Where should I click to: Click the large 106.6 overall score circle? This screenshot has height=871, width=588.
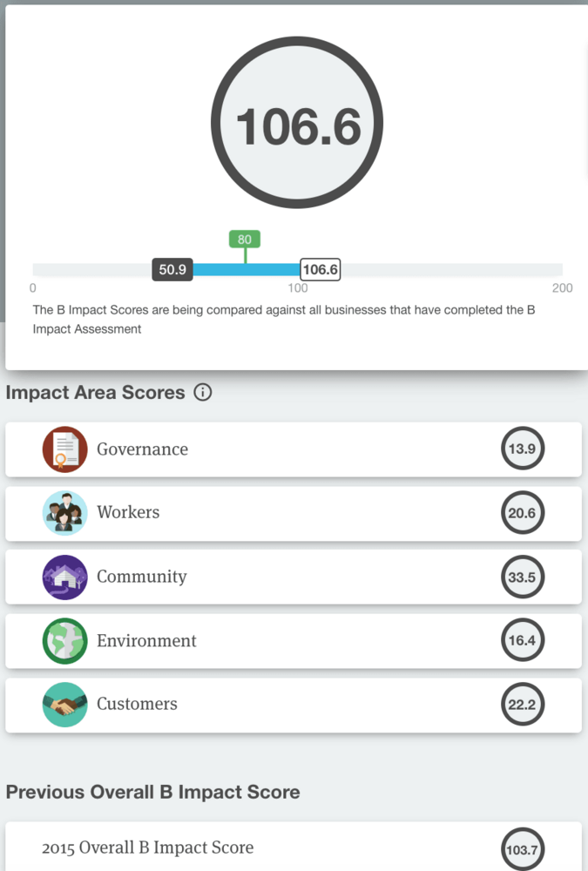297,127
